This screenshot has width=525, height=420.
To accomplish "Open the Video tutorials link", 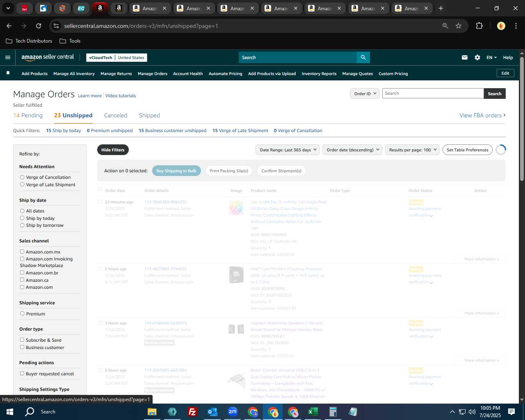I will [x=121, y=96].
